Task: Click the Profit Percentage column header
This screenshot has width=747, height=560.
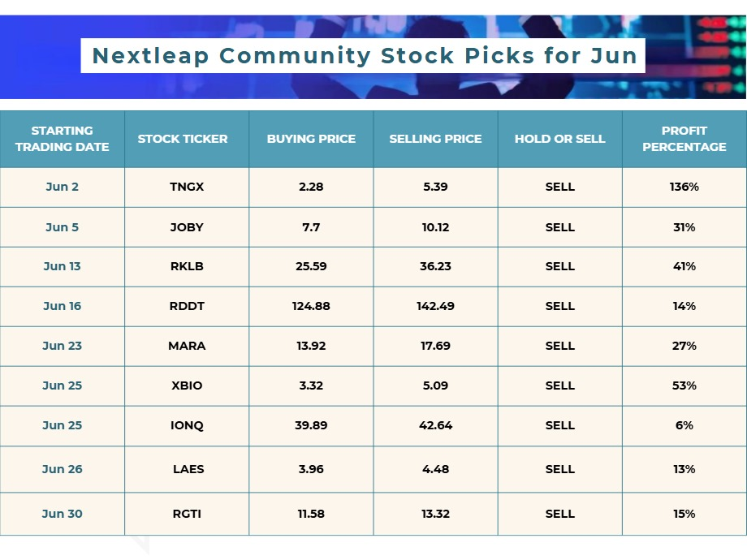Action: (x=684, y=139)
